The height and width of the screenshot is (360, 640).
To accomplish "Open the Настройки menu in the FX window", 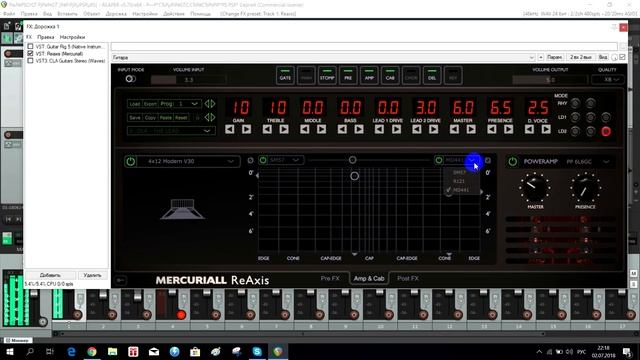I will click(x=72, y=37).
